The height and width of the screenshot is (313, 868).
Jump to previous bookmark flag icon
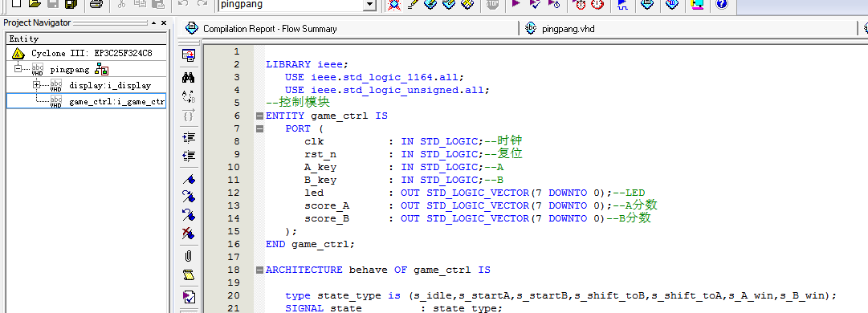pyautogui.click(x=189, y=214)
